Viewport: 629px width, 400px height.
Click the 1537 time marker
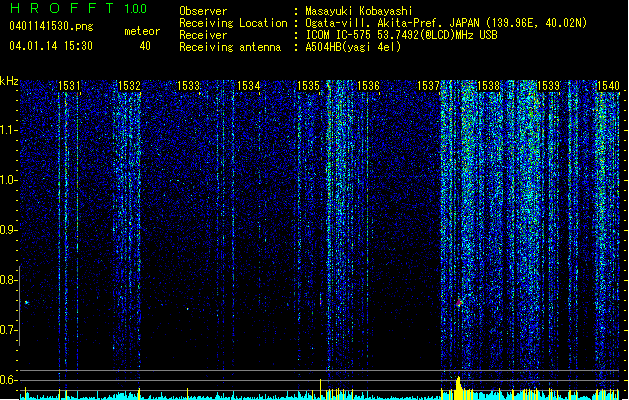pos(428,86)
